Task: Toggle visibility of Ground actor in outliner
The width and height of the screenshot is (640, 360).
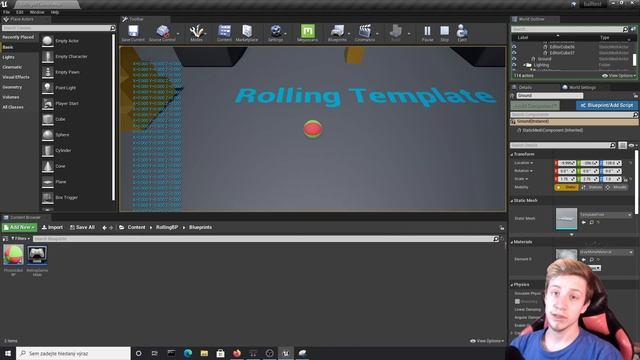Action: (514, 59)
